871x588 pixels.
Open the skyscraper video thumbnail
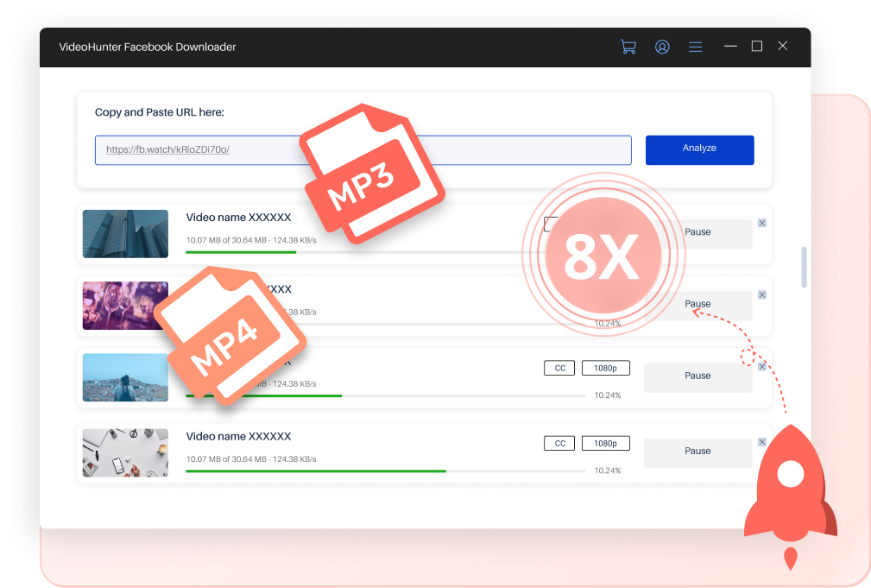point(125,234)
